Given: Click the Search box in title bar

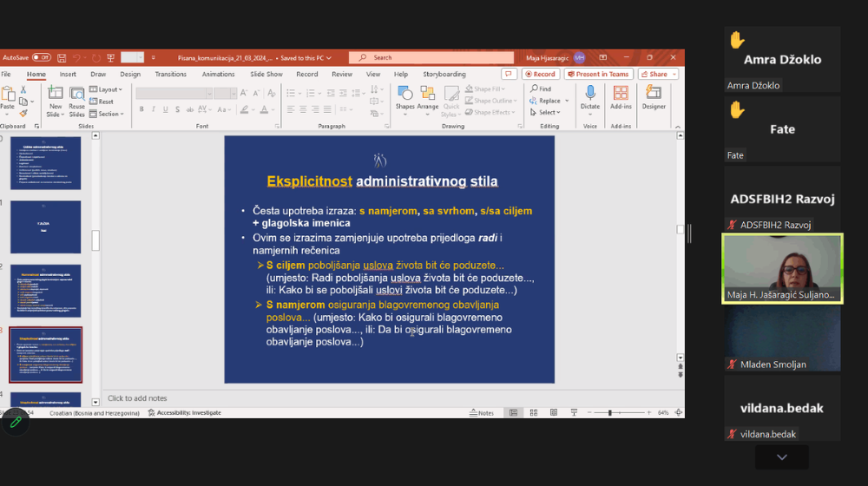Looking at the screenshot, I should click(431, 57).
